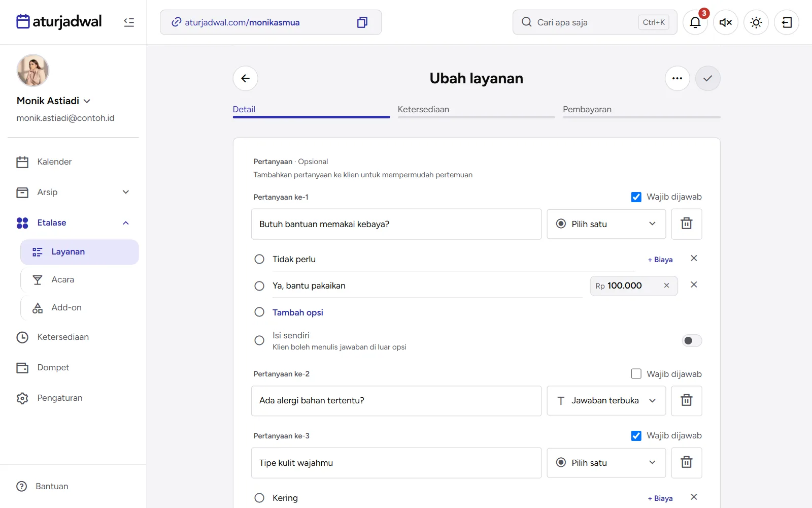This screenshot has height=508, width=812.
Task: Save changes with the checkmark button
Action: [x=708, y=78]
